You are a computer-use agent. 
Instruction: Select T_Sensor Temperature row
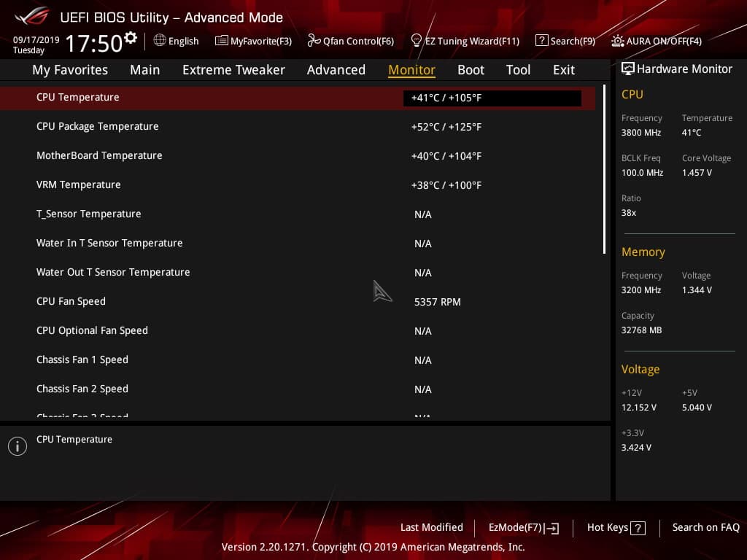[x=298, y=214]
